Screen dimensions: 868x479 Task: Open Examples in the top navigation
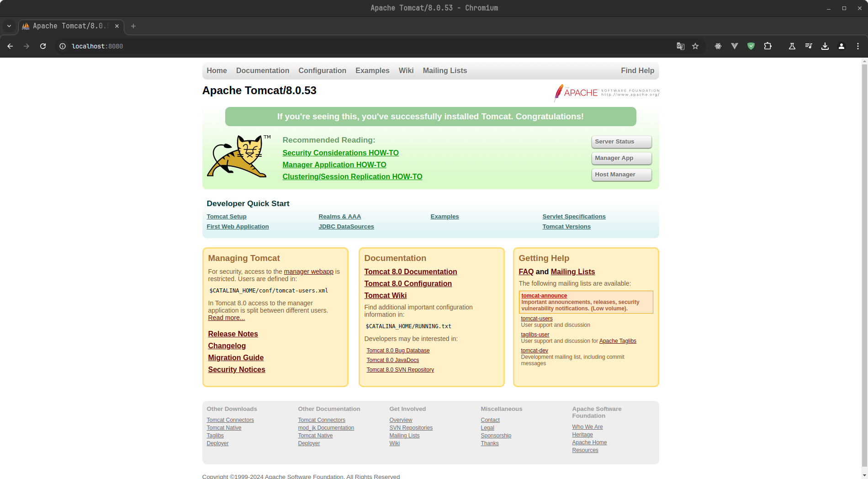coord(372,71)
